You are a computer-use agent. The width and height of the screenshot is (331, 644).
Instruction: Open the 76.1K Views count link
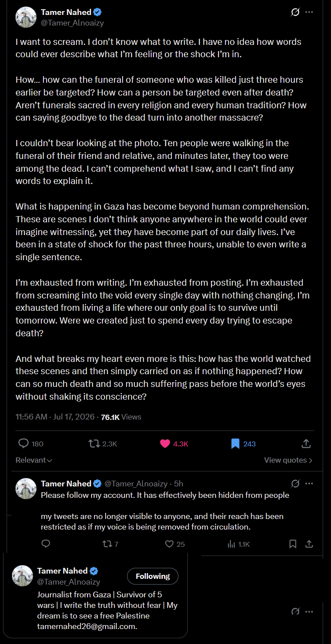[x=121, y=417]
